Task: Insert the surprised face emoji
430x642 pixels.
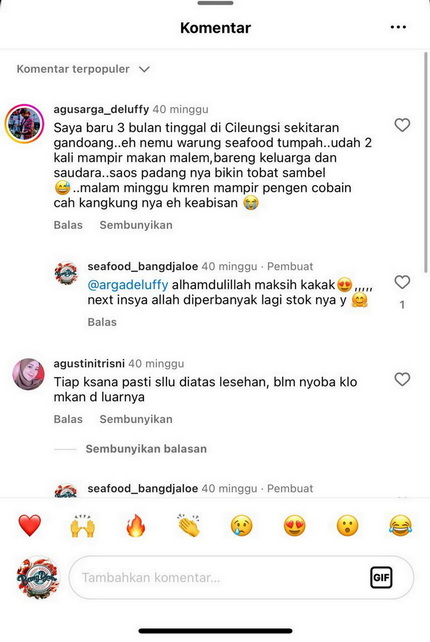Action: pyautogui.click(x=347, y=525)
